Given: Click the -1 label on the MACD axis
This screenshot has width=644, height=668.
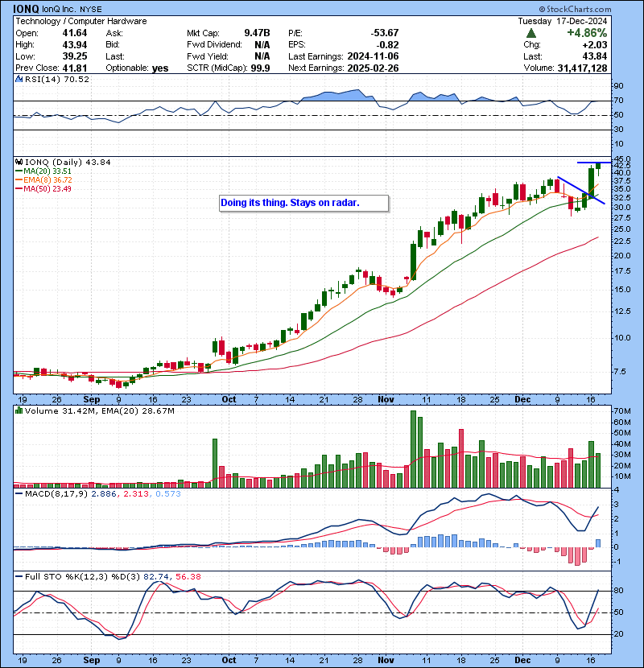Looking at the screenshot, I should tap(617, 562).
